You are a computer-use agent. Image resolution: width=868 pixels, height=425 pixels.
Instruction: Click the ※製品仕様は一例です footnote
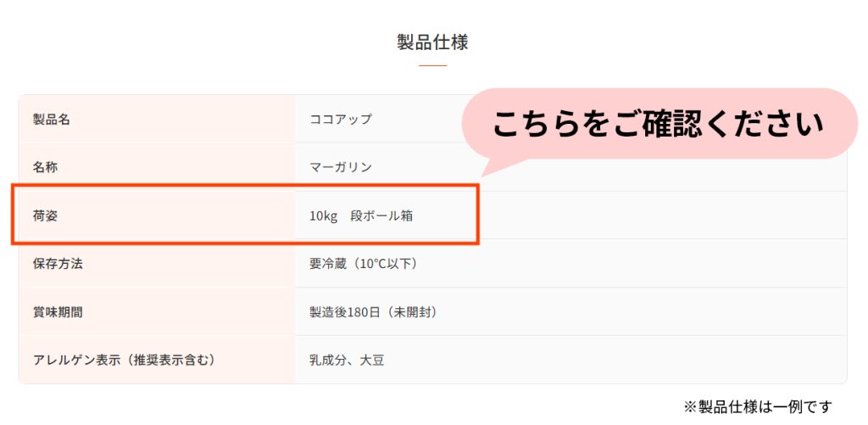pyautogui.click(x=757, y=406)
